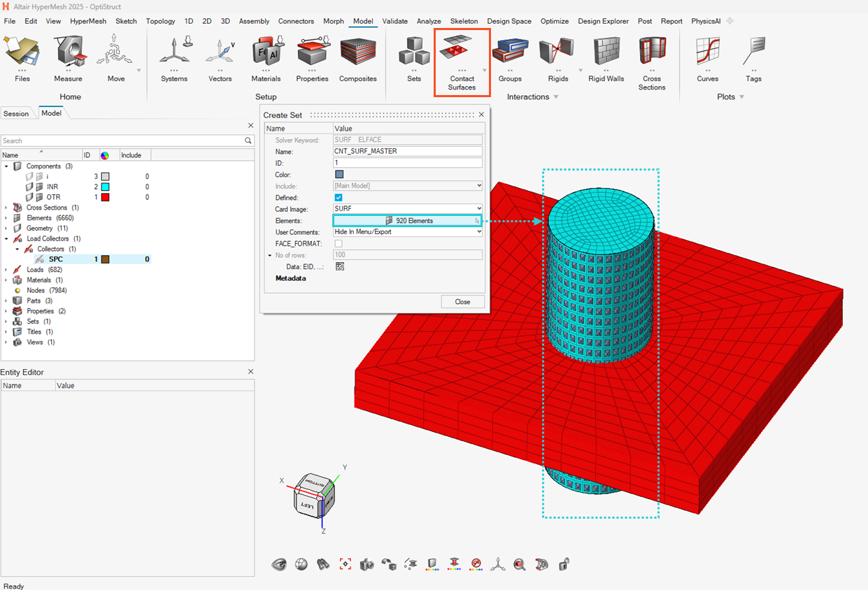The width and height of the screenshot is (868, 590).
Task: Click the globe icon in bottom toolbar
Action: tap(301, 563)
